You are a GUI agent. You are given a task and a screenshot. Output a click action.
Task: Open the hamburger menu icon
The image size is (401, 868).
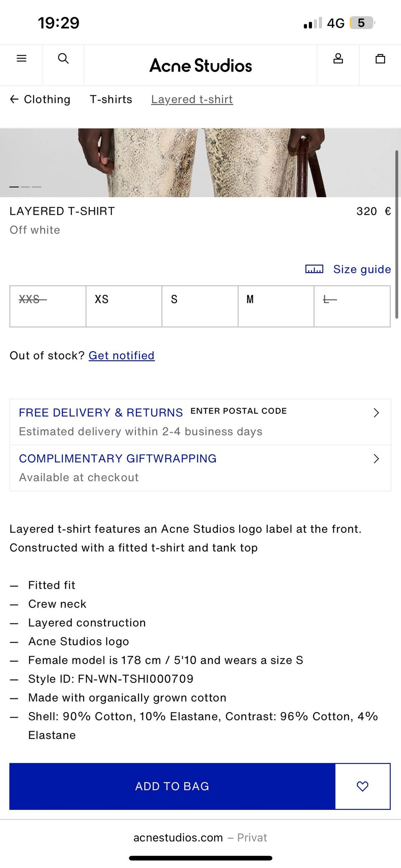(21, 59)
